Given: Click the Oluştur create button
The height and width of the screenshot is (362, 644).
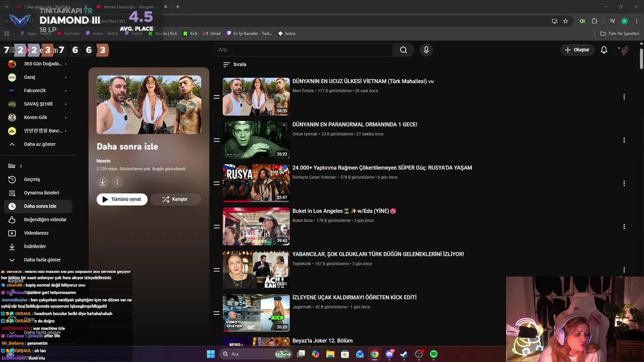Looking at the screenshot, I should pos(577,50).
